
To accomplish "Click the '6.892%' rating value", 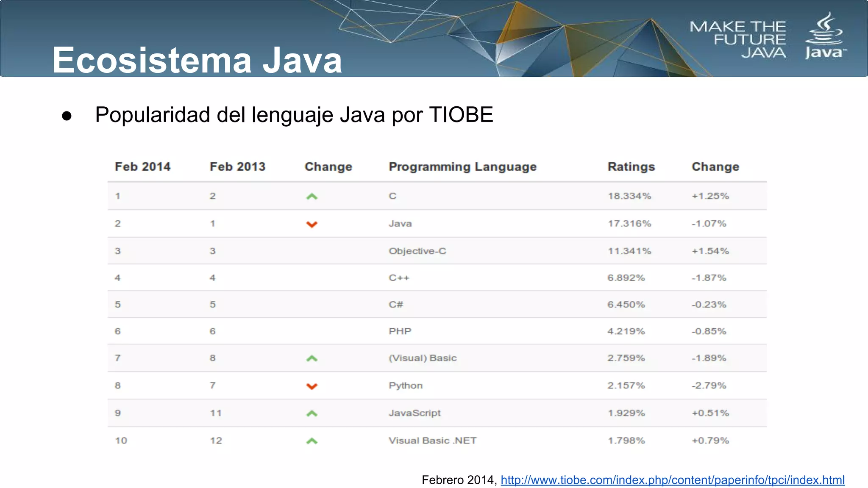I will [626, 278].
